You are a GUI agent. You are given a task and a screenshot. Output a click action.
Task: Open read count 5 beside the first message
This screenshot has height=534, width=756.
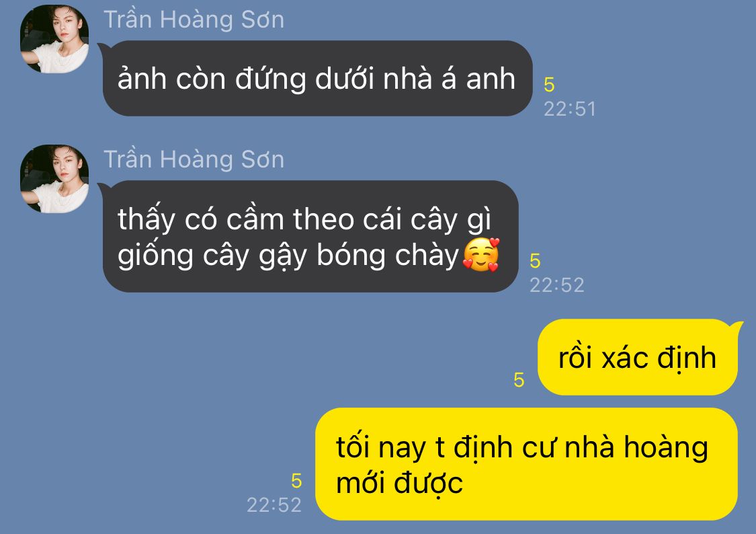pyautogui.click(x=549, y=85)
